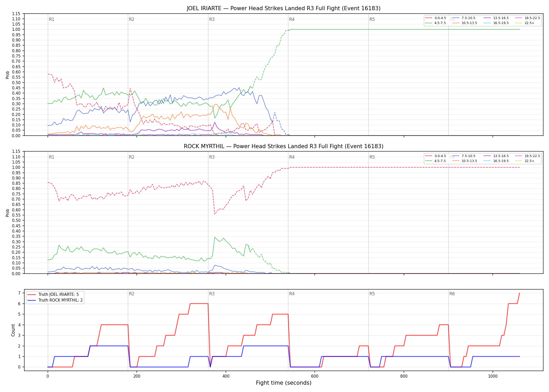Select the 0.0-4.5 legend entry in the ROCK MYRTHIL chart
Image resolution: width=549 pixels, height=392 pixels.
click(436, 156)
